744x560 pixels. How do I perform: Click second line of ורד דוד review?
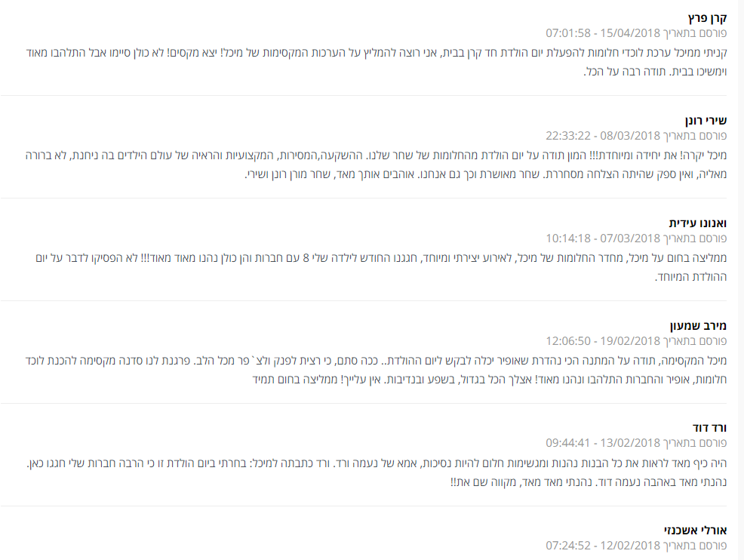(x=589, y=482)
